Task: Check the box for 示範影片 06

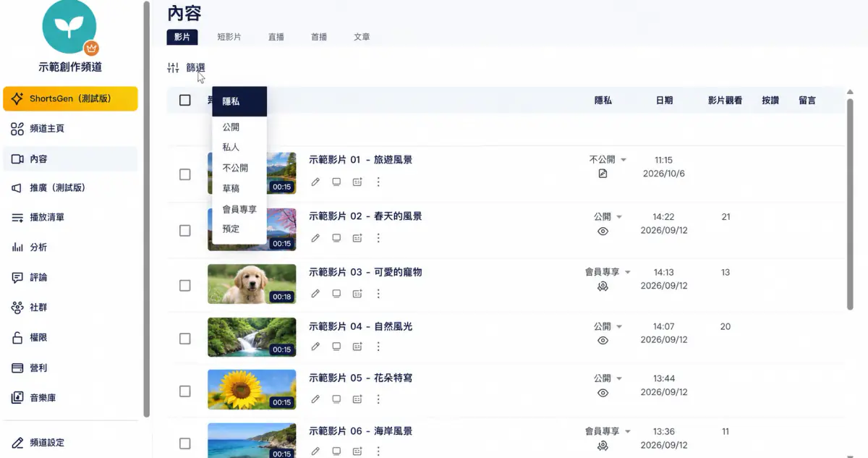Action: pos(185,444)
